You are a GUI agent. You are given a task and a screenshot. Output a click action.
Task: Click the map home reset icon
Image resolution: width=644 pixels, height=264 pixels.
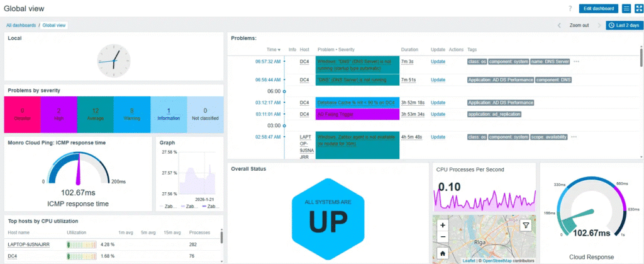pos(443,253)
